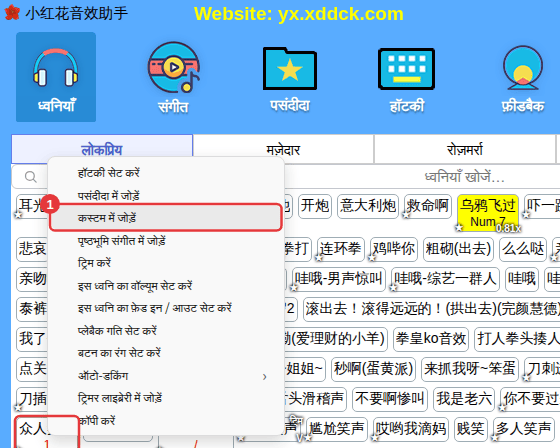The image size is (560, 448).
Task: Play the 泰裤 sound button
Action: pos(32,309)
